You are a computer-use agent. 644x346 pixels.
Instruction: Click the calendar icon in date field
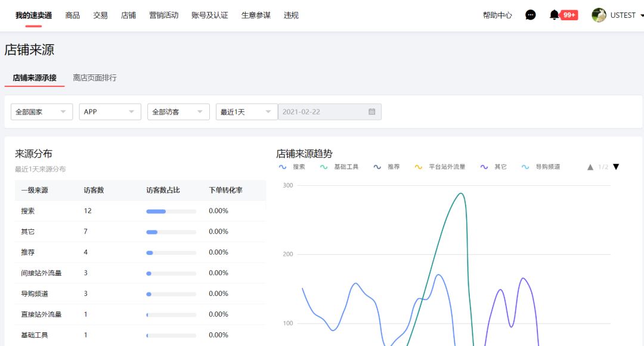(x=371, y=111)
